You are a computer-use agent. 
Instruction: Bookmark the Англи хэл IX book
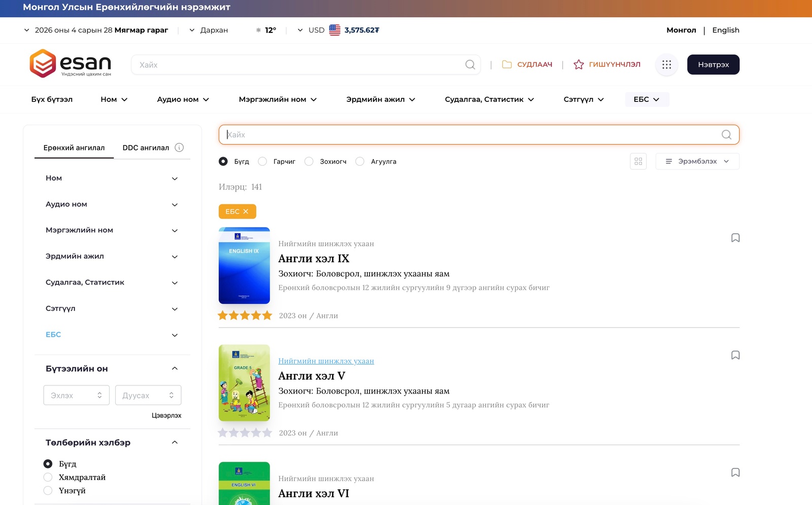(x=735, y=238)
